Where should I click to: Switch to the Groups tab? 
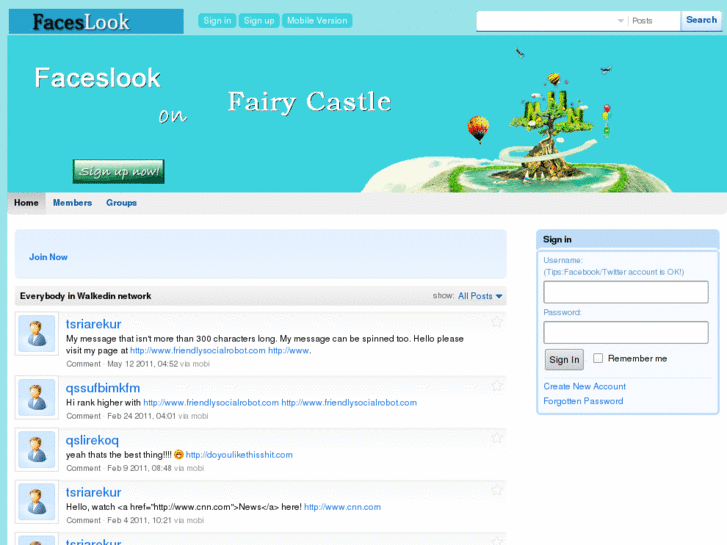point(121,203)
